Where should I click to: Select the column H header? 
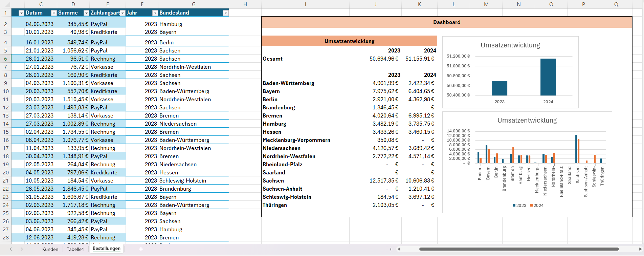245,4
